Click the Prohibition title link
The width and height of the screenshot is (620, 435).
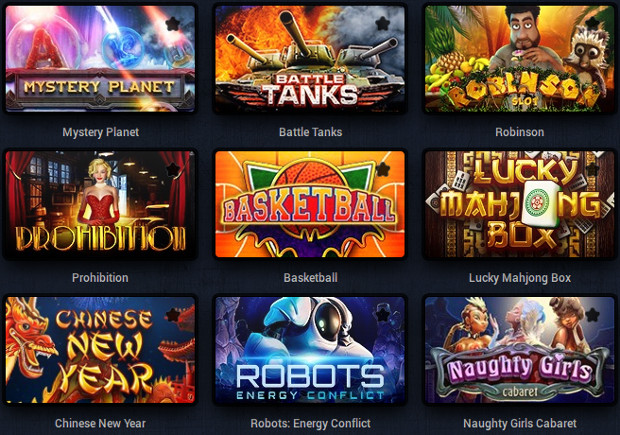tap(100, 278)
